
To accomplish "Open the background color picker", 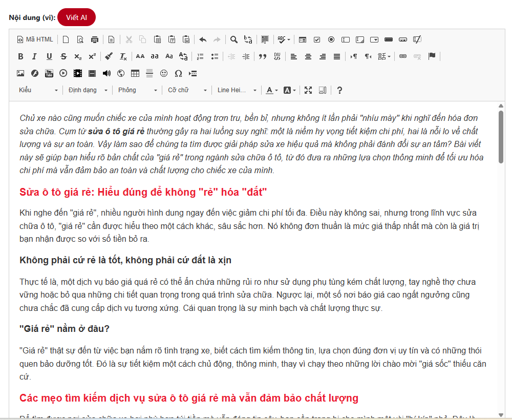I will [x=289, y=90].
